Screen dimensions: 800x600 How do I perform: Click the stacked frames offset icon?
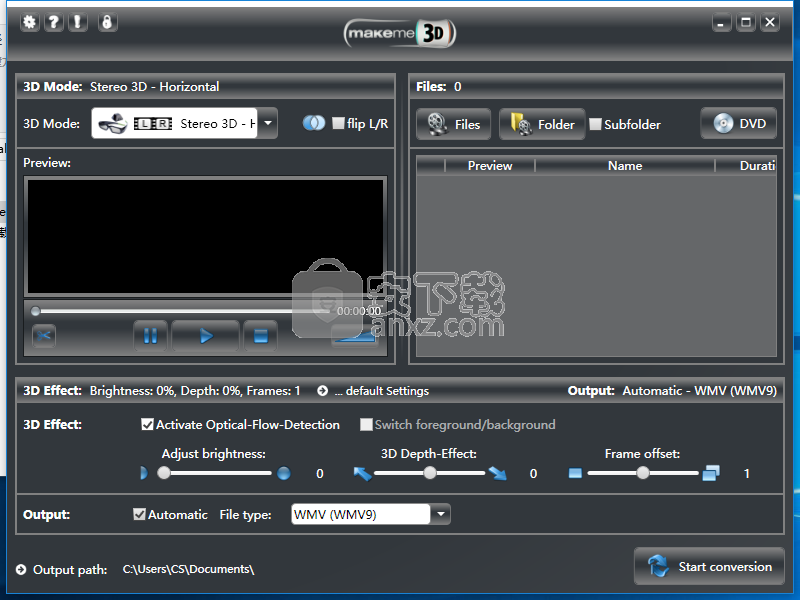pyautogui.click(x=711, y=473)
